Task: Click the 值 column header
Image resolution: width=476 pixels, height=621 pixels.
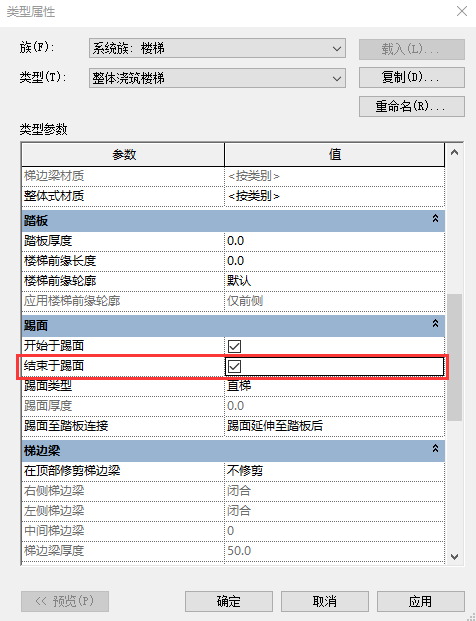Action: 334,154
